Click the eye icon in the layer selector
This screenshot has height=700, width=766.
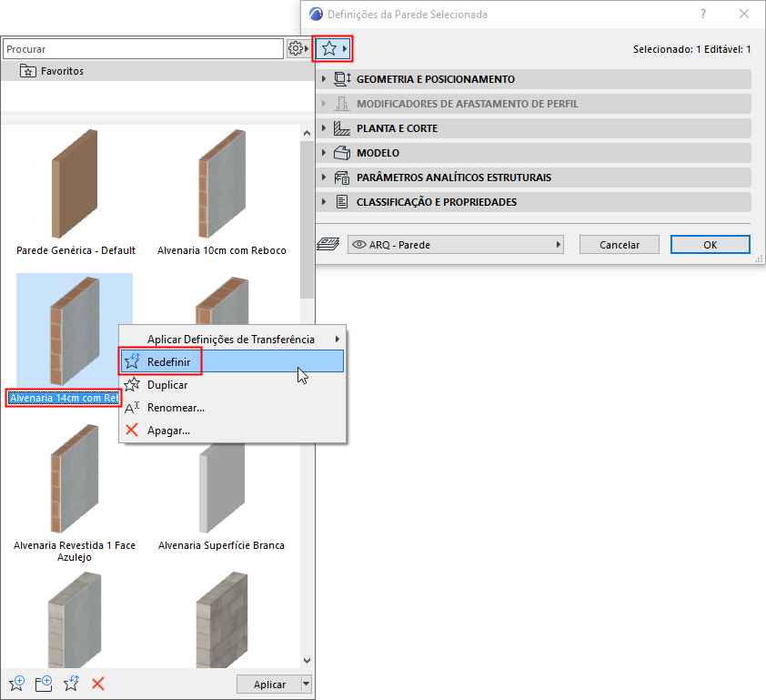(358, 244)
